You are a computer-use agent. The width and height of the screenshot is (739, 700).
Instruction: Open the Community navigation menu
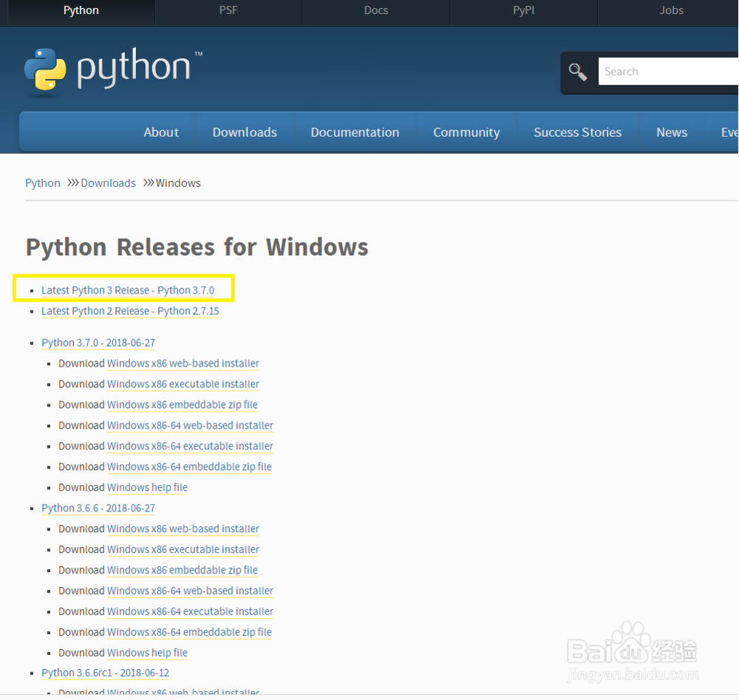coord(466,132)
